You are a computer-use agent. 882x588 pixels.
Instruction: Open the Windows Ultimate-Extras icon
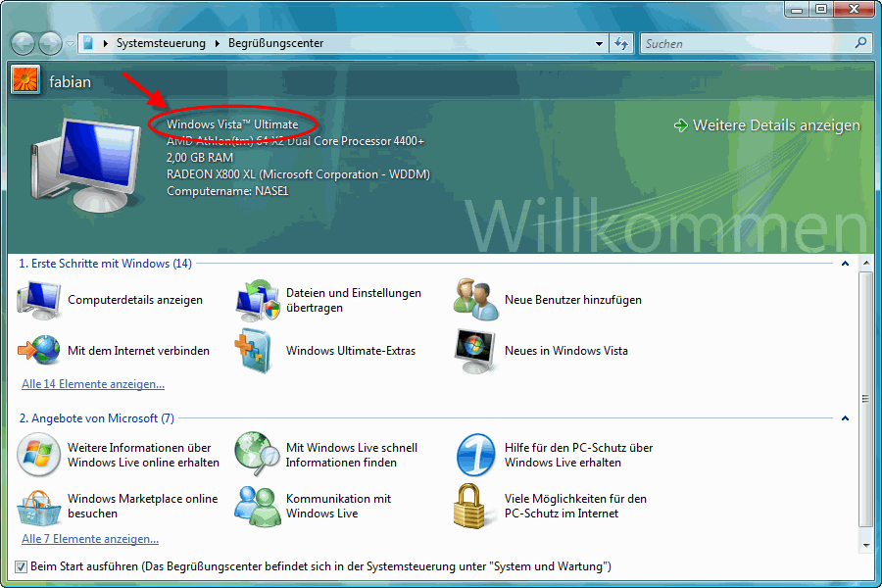tap(254, 351)
